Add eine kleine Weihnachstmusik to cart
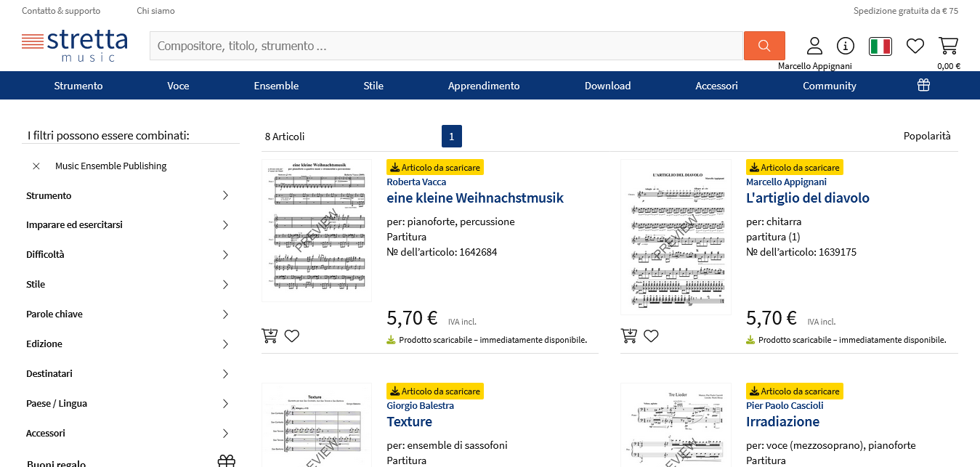The height and width of the screenshot is (467, 980). click(x=270, y=336)
